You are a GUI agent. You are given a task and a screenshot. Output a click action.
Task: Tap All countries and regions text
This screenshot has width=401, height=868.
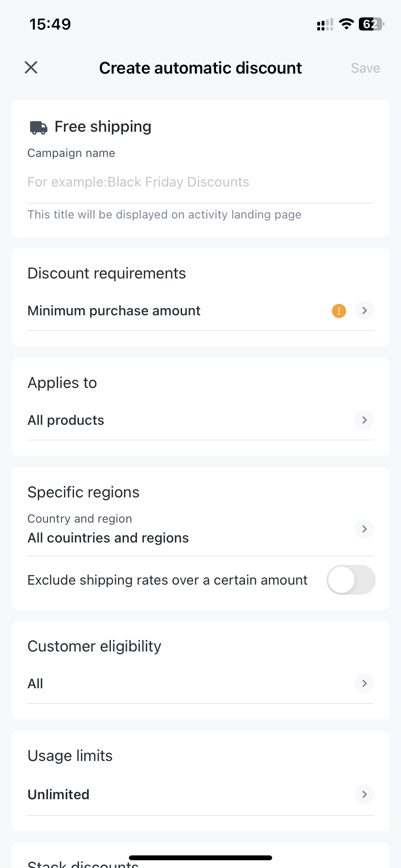pyautogui.click(x=108, y=538)
